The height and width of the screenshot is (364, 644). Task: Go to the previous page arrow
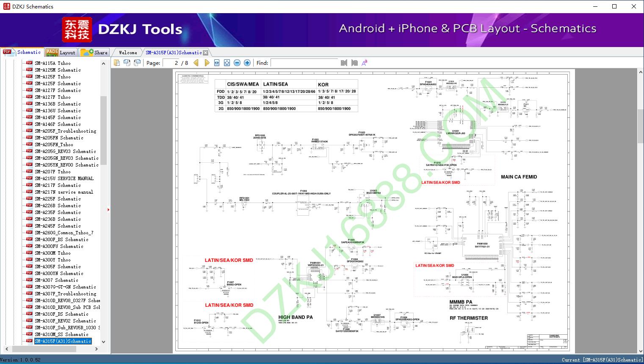pos(196,63)
